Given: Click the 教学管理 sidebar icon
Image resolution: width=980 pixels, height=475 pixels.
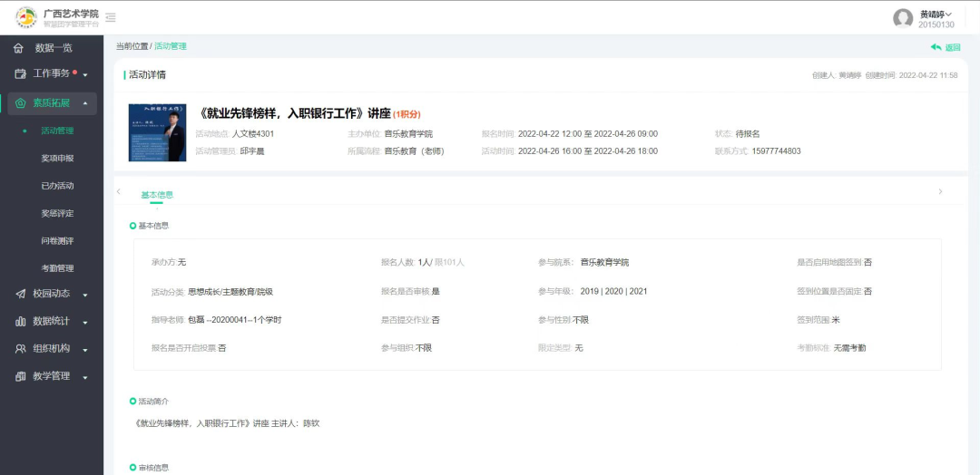Looking at the screenshot, I should 20,376.
